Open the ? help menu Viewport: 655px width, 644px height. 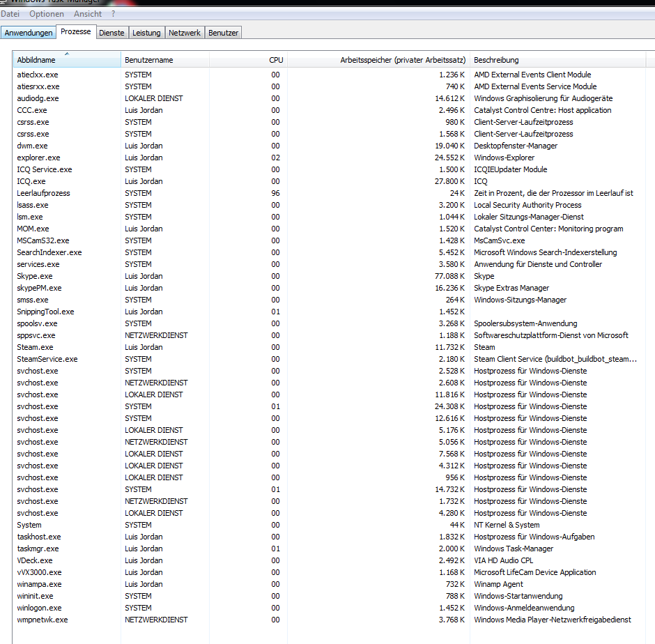(x=113, y=14)
